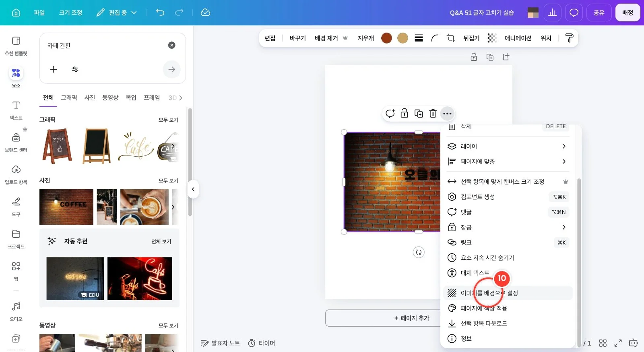Select the crop tool in toolbar
The width and height of the screenshot is (644, 352).
coord(451,38)
